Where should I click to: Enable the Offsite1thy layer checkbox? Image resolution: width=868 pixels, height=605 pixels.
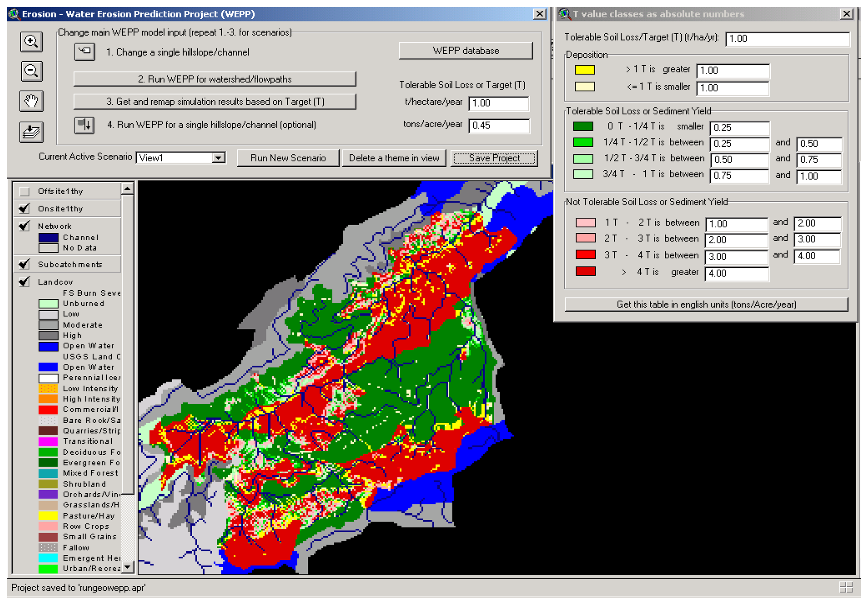[x=25, y=191]
